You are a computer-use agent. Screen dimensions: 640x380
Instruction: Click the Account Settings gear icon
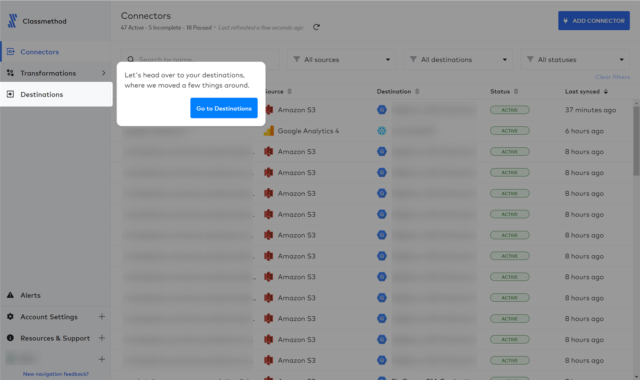[11, 316]
